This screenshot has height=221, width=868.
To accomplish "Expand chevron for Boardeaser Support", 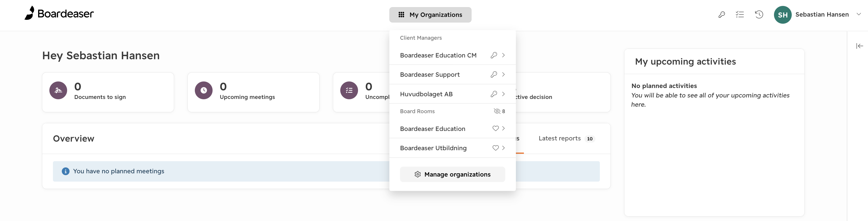I will click(x=503, y=74).
